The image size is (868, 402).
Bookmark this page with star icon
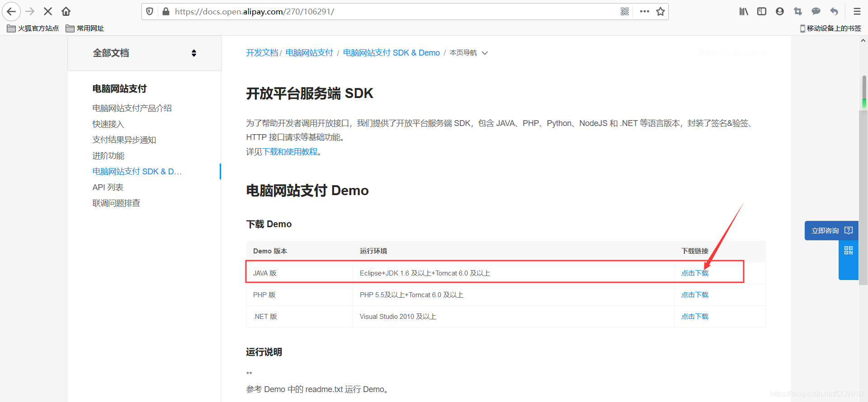click(x=660, y=11)
